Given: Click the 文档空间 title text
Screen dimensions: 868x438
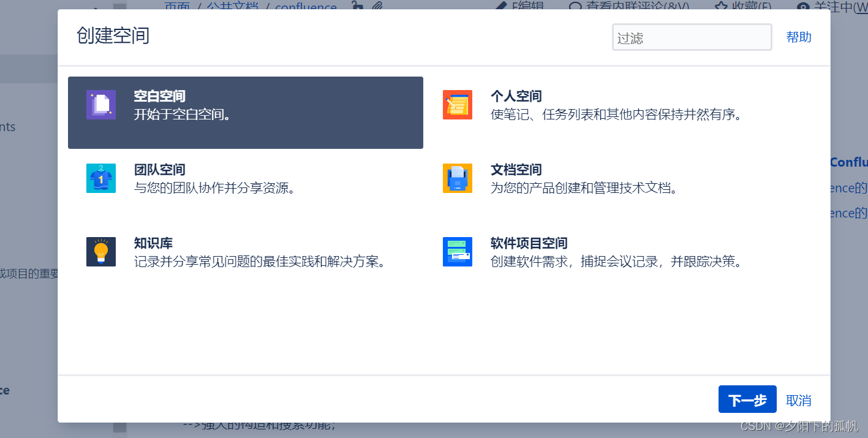Looking at the screenshot, I should (x=516, y=170).
